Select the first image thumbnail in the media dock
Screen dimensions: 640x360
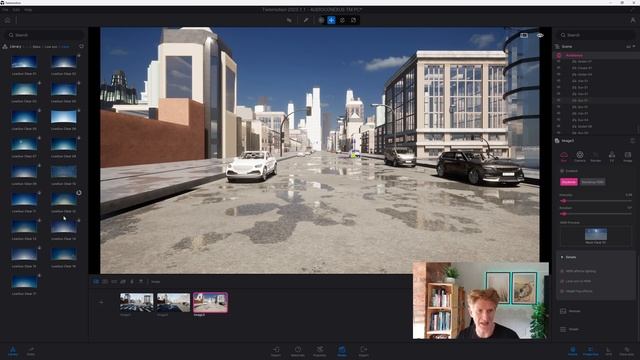(137, 302)
